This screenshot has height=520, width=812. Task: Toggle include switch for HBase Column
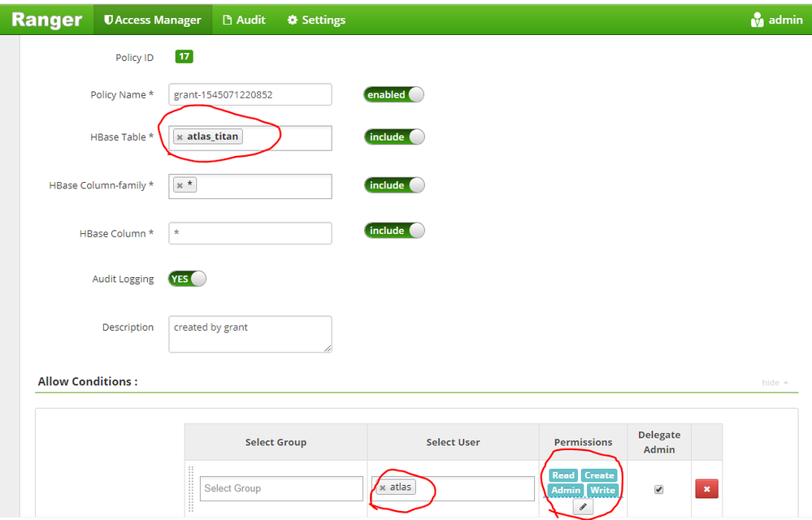point(394,231)
